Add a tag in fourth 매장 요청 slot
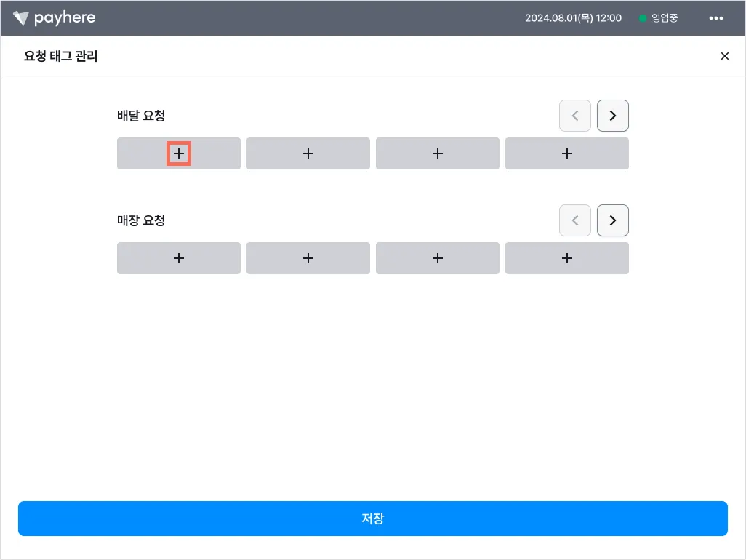Screen dimensions: 746x560 pos(567,258)
